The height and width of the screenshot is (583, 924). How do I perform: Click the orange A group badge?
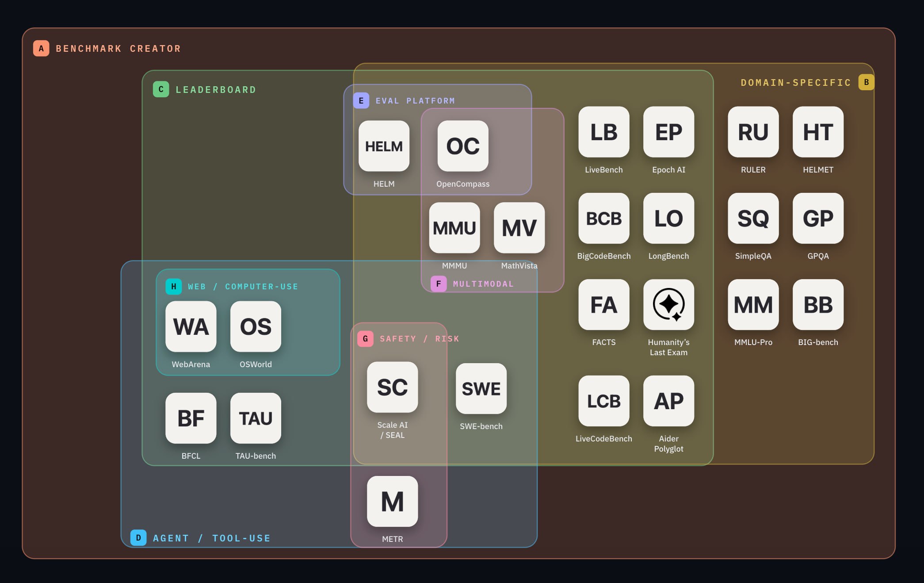click(x=41, y=48)
